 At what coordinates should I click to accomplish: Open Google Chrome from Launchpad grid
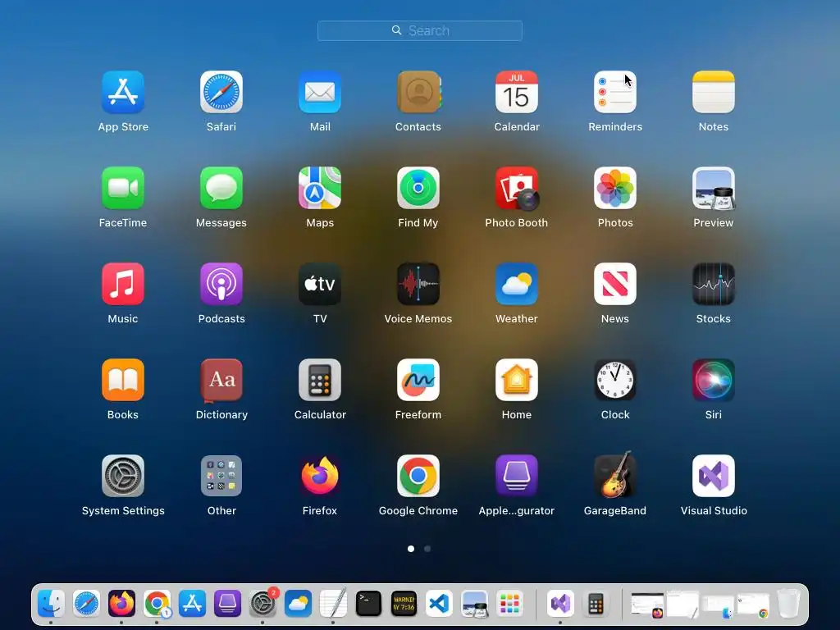(418, 476)
